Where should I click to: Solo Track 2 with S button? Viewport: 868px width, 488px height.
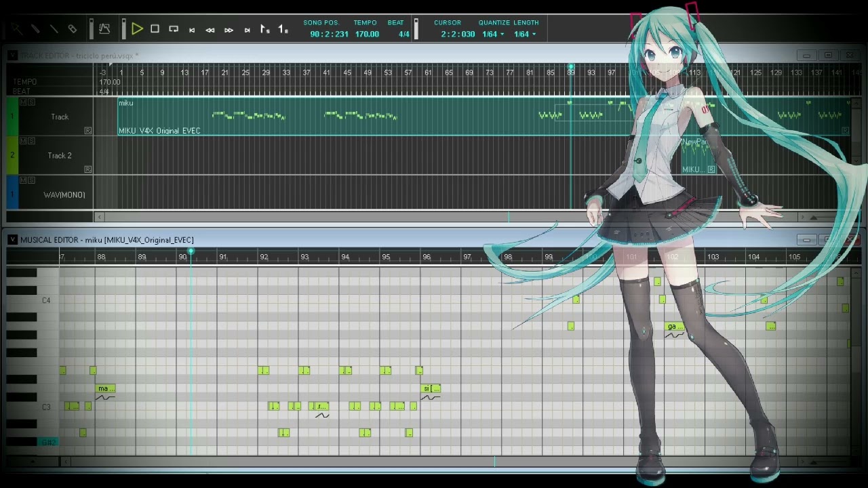tap(31, 141)
